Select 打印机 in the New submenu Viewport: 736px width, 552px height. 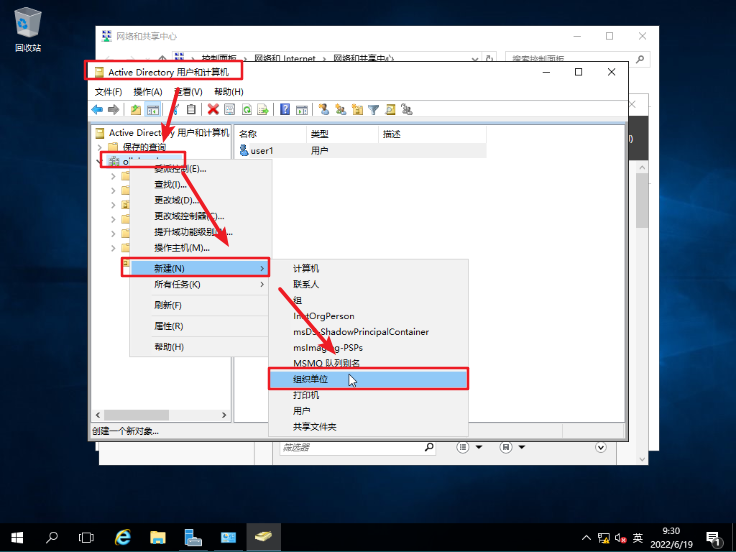click(x=368, y=395)
